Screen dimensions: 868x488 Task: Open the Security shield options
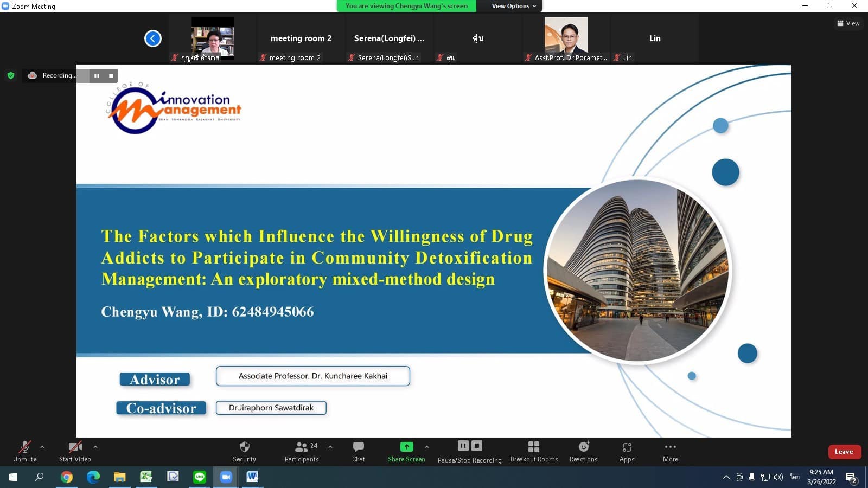tap(244, 451)
